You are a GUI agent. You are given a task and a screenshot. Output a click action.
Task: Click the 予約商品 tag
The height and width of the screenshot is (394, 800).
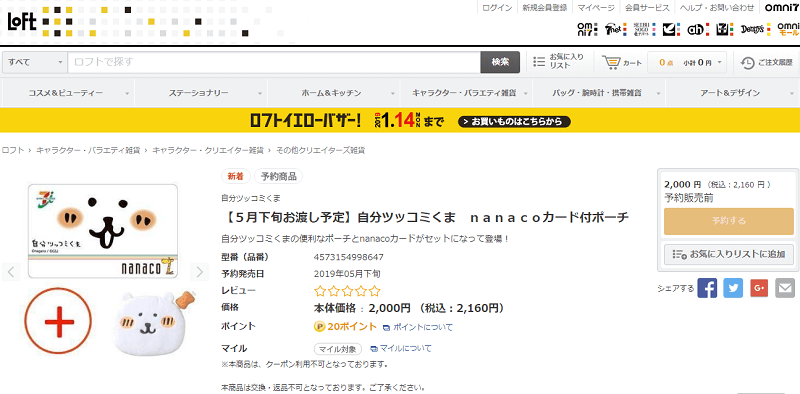[x=279, y=177]
